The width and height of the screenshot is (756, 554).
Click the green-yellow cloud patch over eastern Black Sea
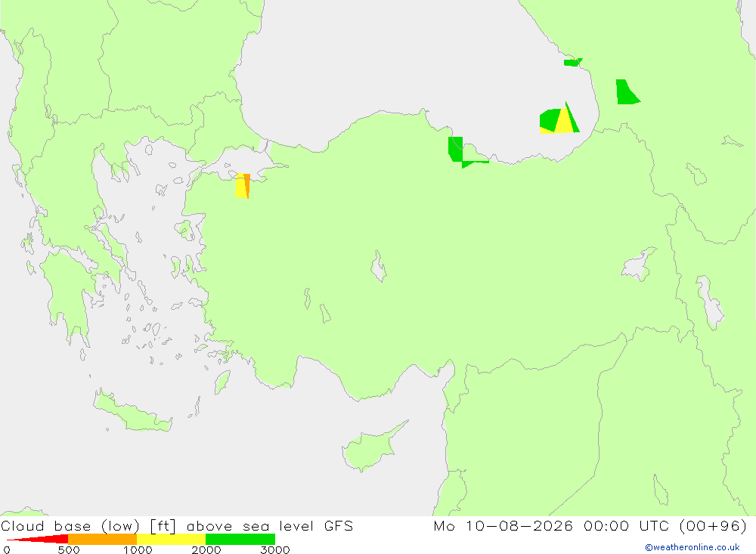pos(559,119)
